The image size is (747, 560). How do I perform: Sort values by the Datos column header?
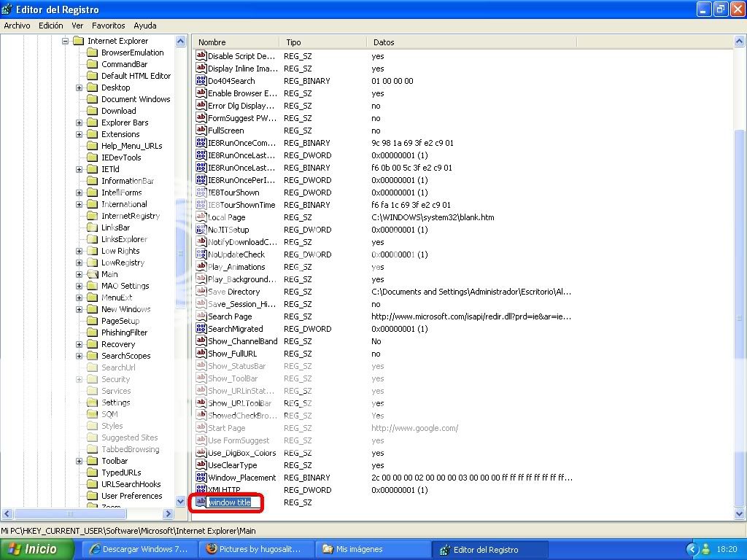coord(472,42)
